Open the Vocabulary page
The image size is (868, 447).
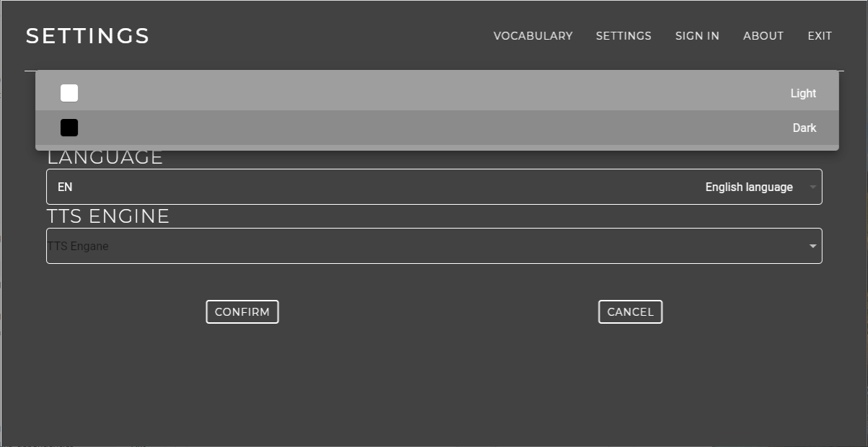click(x=533, y=36)
